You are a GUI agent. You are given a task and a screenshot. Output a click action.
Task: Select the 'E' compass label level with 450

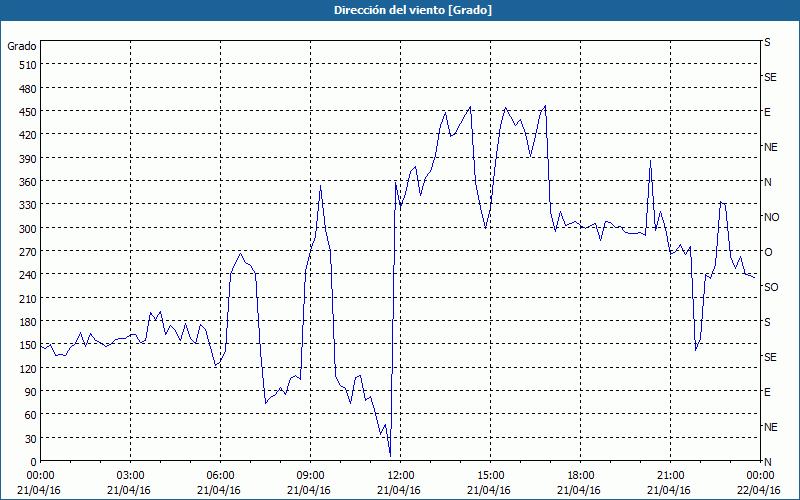coord(767,112)
